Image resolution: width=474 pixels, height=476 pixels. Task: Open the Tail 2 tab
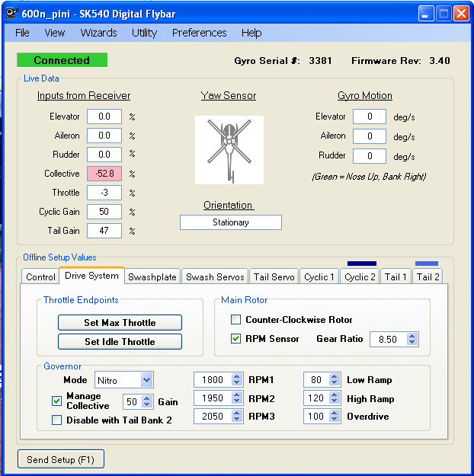point(428,276)
